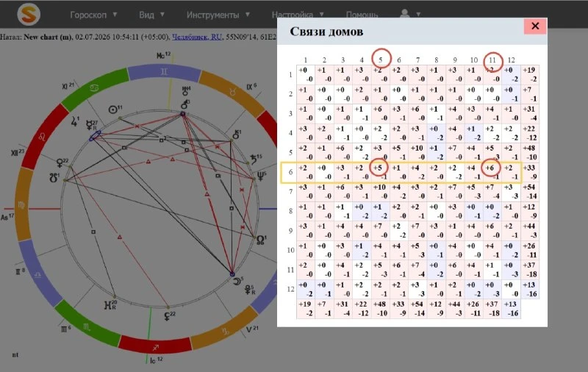
Task: Click the Moon glyph in the chart
Action: [x=237, y=281]
